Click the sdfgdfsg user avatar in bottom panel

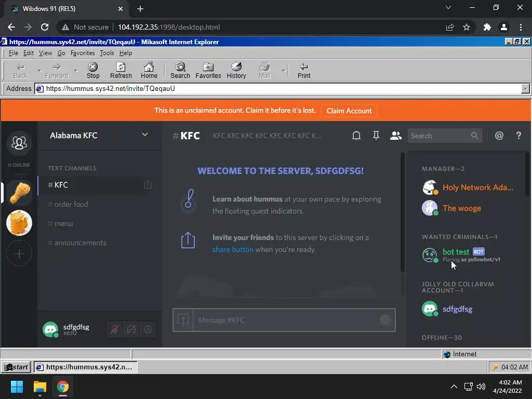(50, 329)
